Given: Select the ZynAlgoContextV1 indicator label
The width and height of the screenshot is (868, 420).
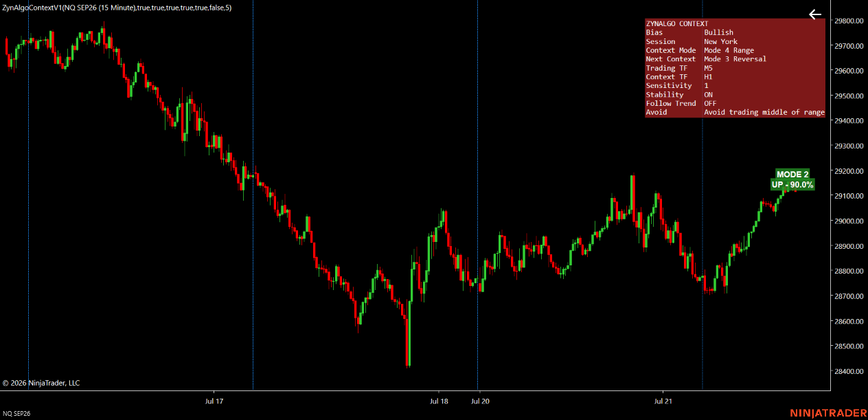Looking at the screenshot, I should (117, 8).
